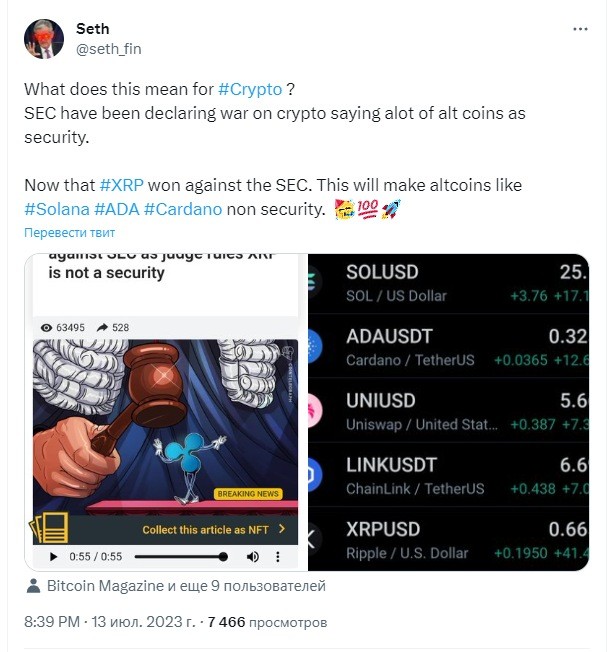Open the #XRP hashtag
The image size is (607, 652).
[x=122, y=185]
